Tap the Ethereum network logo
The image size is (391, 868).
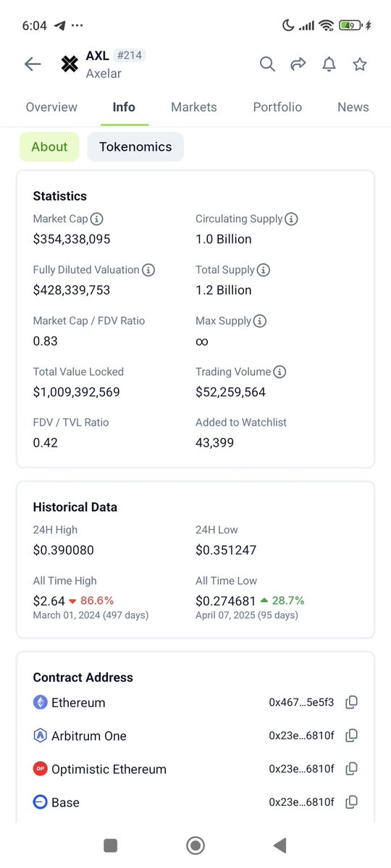tap(41, 702)
